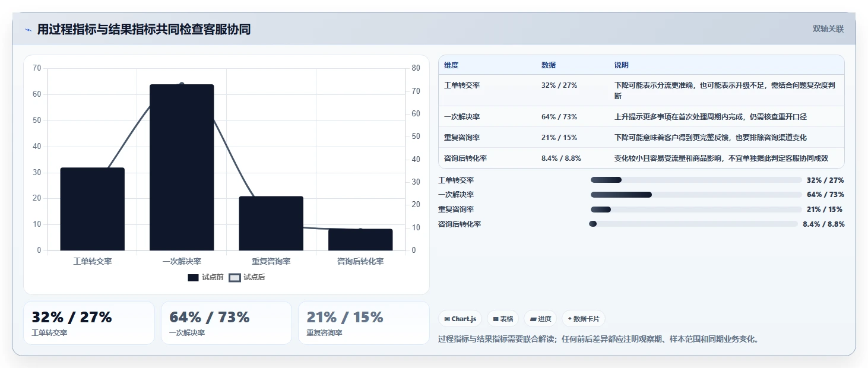The image size is (868, 368).
Task: Click the 试点后 light legend swatch
Action: pyautogui.click(x=235, y=278)
